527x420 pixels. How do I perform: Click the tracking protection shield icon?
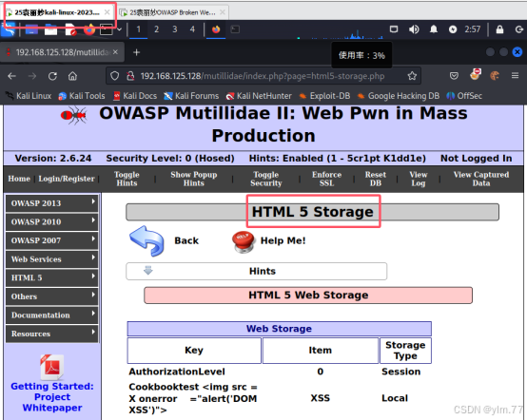114,76
